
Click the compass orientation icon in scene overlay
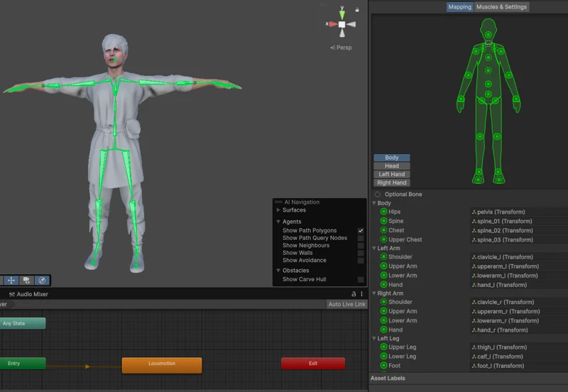tap(42, 280)
